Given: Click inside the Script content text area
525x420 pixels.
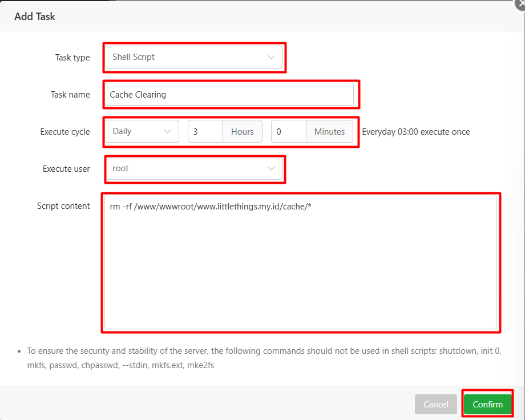Looking at the screenshot, I should pyautogui.click(x=300, y=262).
